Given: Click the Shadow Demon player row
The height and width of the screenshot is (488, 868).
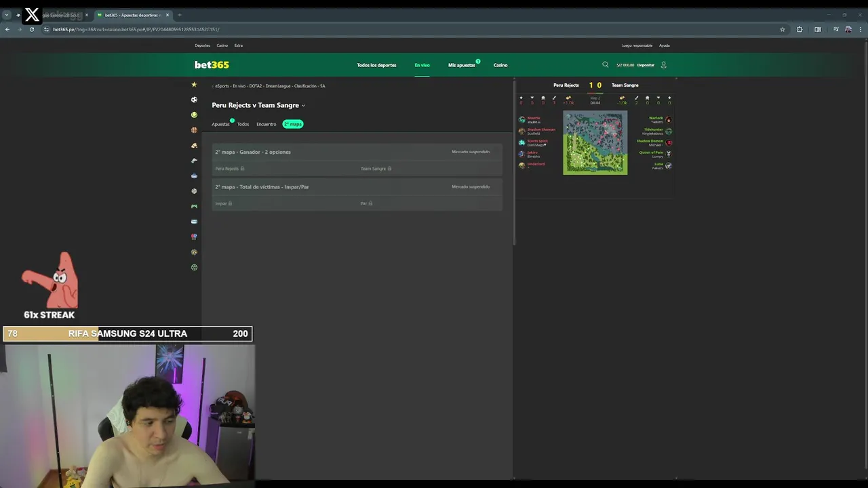Looking at the screenshot, I should point(654,142).
